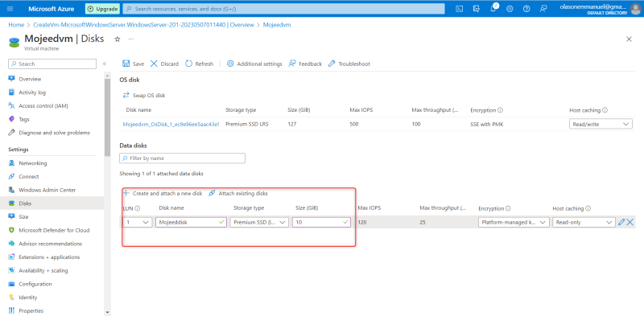Open the Mojeedvm_OsDisk link
The image size is (644, 316).
(171, 124)
